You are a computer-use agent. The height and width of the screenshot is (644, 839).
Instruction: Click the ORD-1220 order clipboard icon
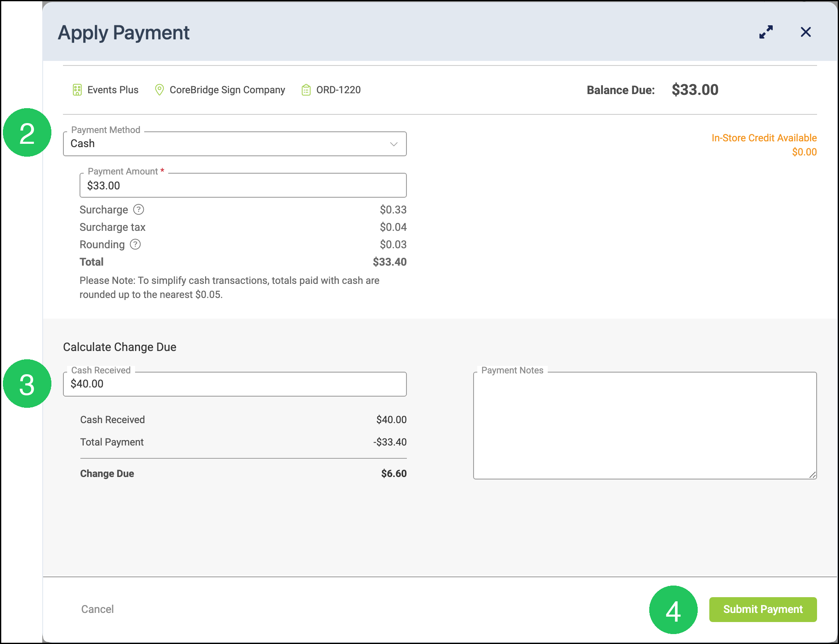tap(306, 90)
